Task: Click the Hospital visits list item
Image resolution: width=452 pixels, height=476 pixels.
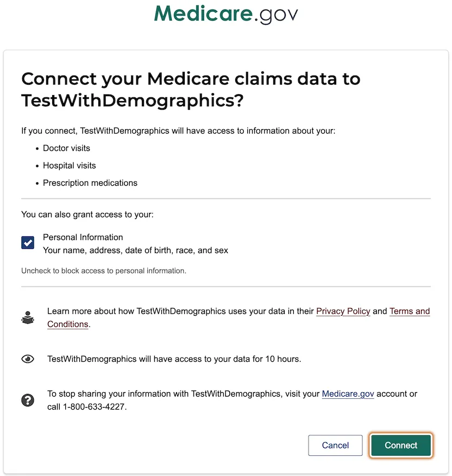Action: coord(69,166)
